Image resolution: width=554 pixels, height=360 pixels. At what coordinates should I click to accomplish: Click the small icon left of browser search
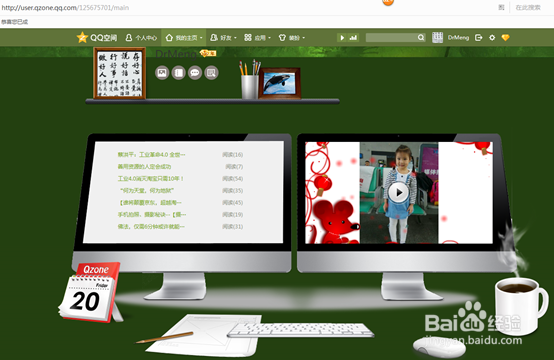[501, 7]
